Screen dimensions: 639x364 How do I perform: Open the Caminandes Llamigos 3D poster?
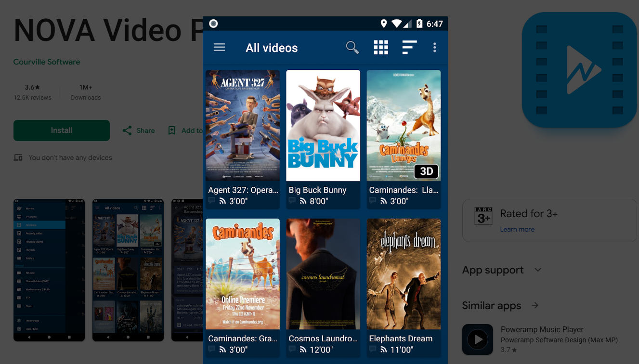404,126
